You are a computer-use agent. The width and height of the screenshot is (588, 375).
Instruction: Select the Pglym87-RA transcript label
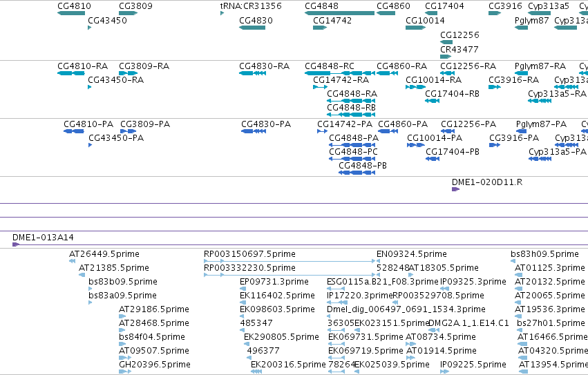pos(540,66)
